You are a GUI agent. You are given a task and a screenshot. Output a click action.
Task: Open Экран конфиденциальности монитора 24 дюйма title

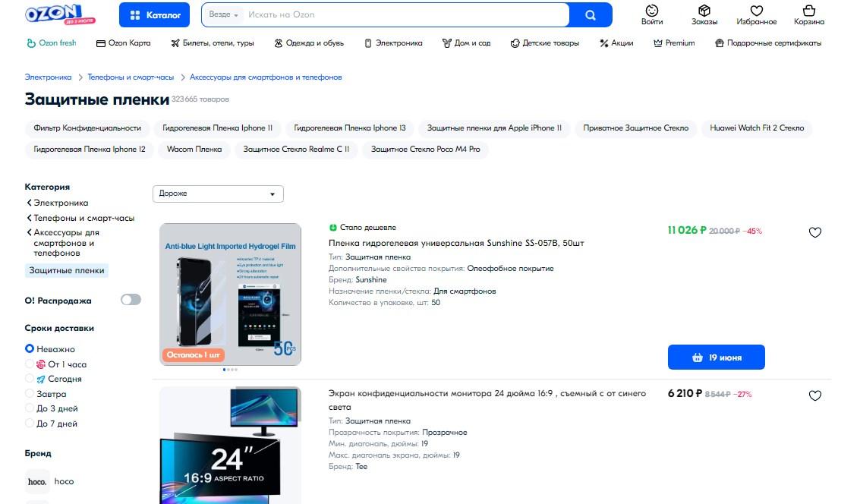point(487,400)
